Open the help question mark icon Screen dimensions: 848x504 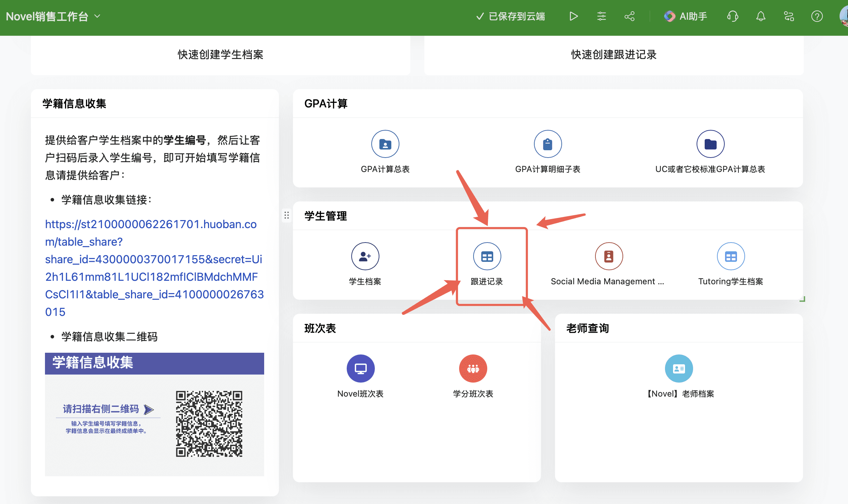(817, 16)
